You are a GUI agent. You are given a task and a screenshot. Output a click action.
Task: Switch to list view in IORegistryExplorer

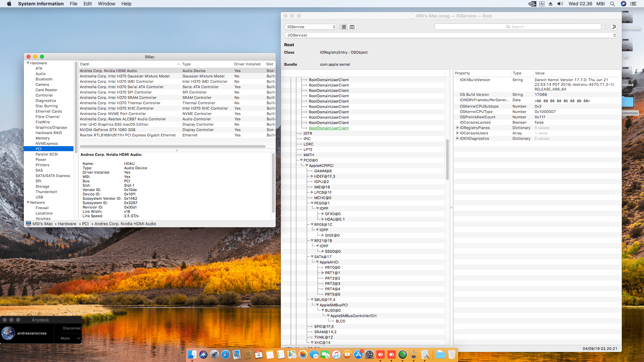pyautogui.click(x=344, y=27)
